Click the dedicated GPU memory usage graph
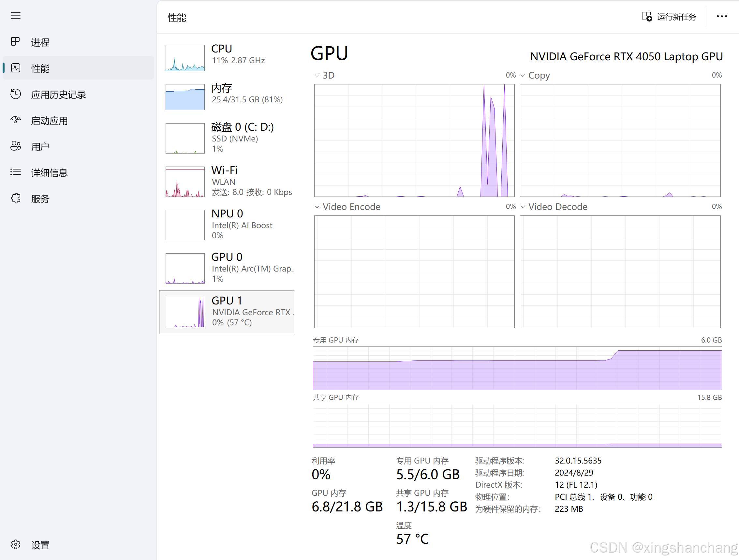This screenshot has height=560, width=739. pos(517,368)
